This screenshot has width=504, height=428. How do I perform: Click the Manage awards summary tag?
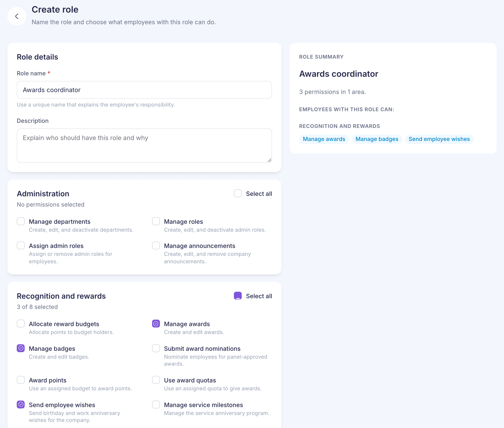point(324,139)
